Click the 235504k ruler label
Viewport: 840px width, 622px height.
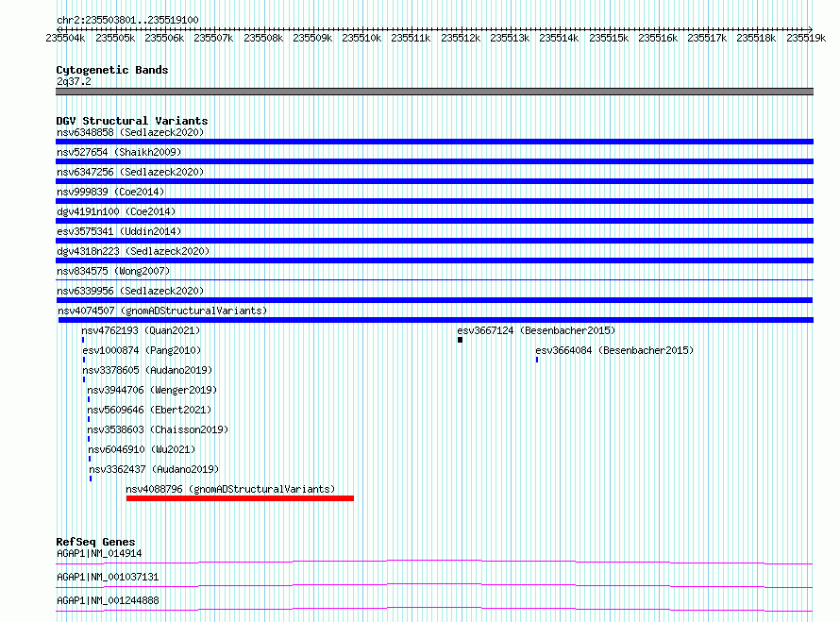65,38
